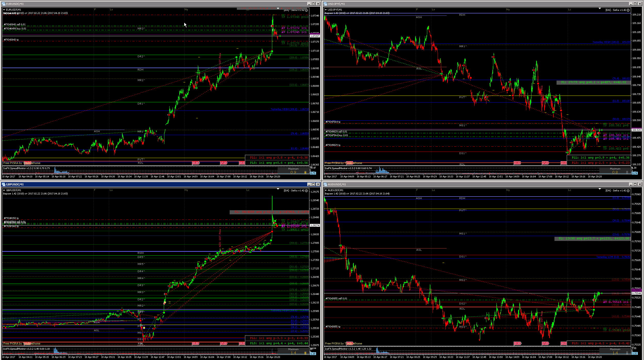
Task: Select the 17:20 time marker in GBPUSD chart
Action: 224,343
